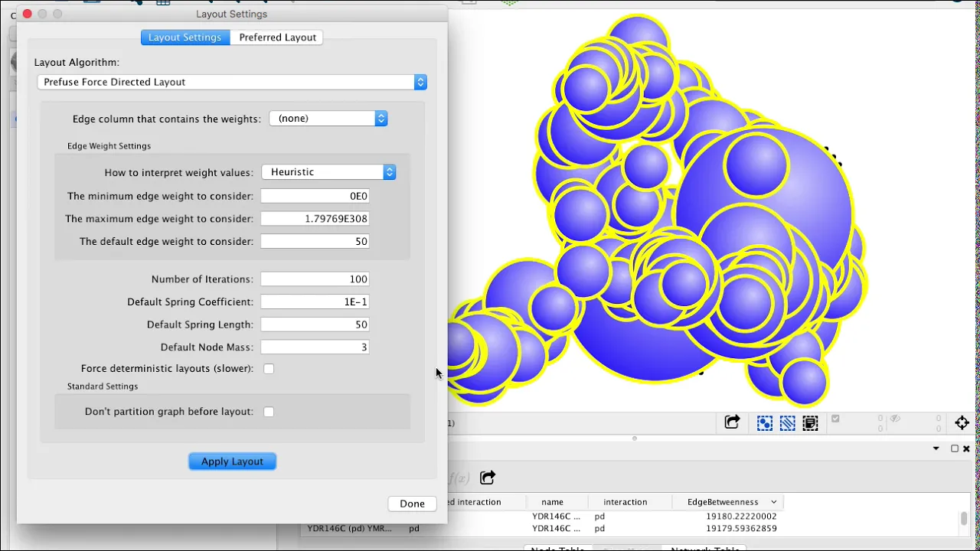The width and height of the screenshot is (980, 551).
Task: Click the Table Panel vertical scrollbar
Action: (963, 520)
